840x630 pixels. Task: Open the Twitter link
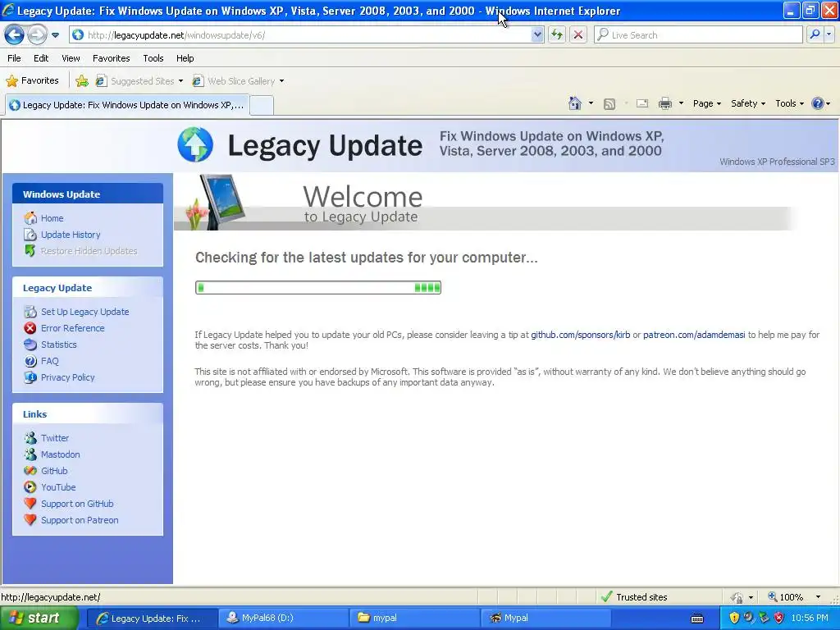(x=55, y=438)
